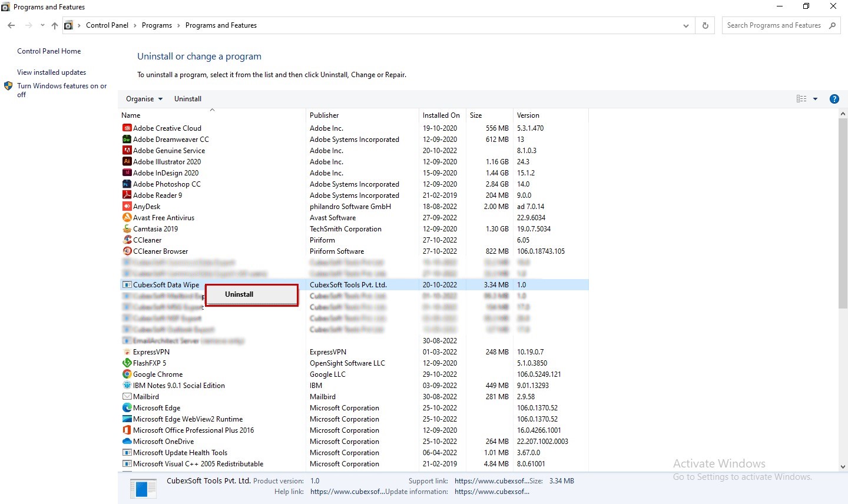This screenshot has width=848, height=504.
Task: Click the Google LLC publisher cell
Action: 327,374
